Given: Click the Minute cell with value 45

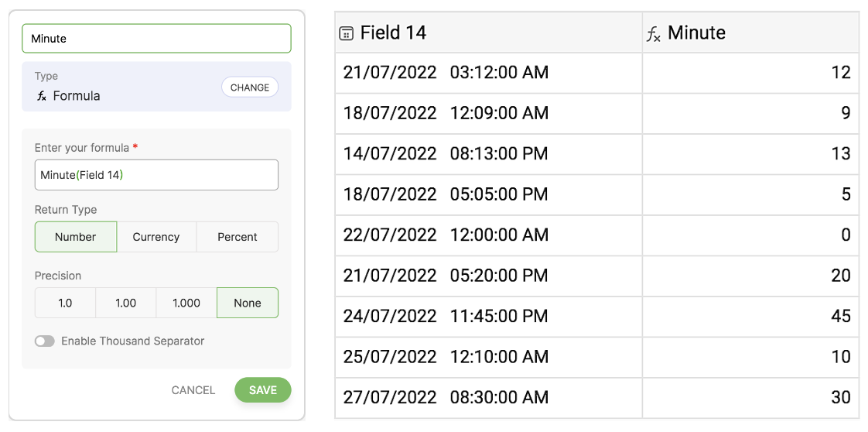Looking at the screenshot, I should point(750,316).
